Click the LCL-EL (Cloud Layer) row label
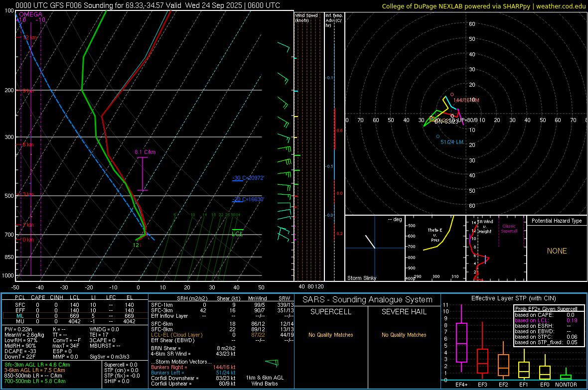The height and width of the screenshot is (390, 588). 176,335
